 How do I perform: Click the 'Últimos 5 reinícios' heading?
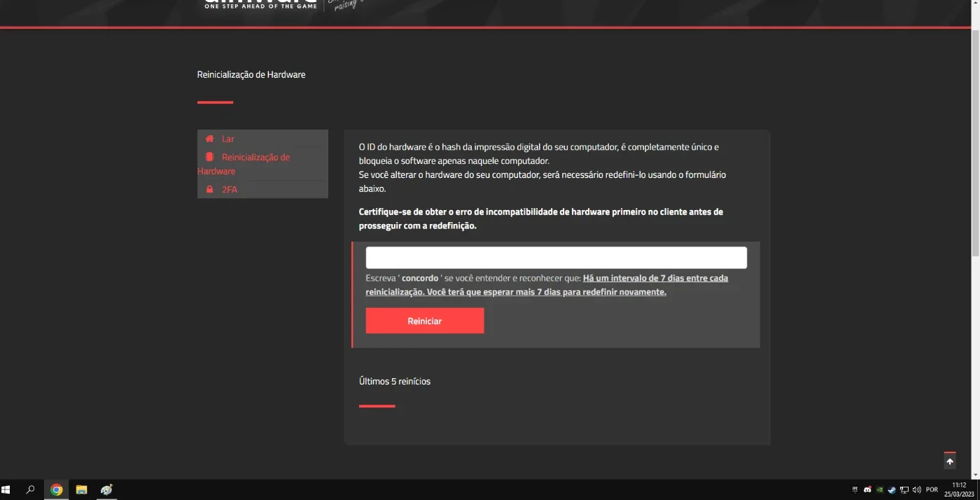coord(395,382)
